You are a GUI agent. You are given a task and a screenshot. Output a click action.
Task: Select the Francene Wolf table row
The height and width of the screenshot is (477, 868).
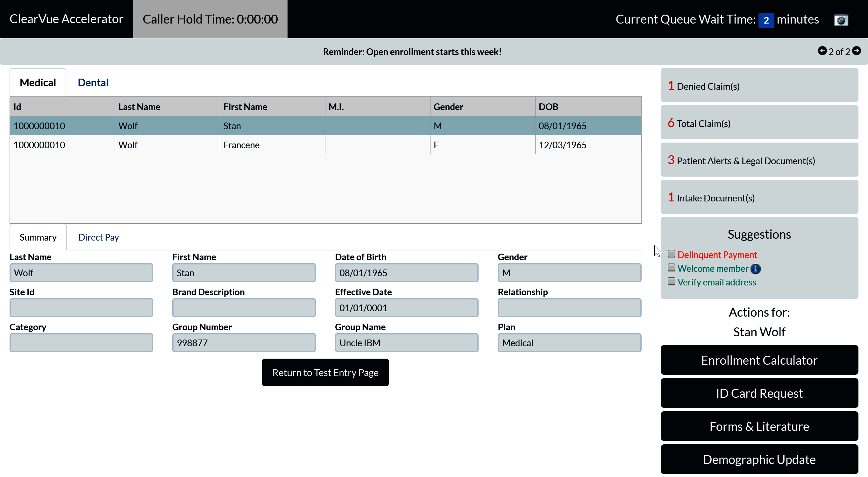click(241, 145)
